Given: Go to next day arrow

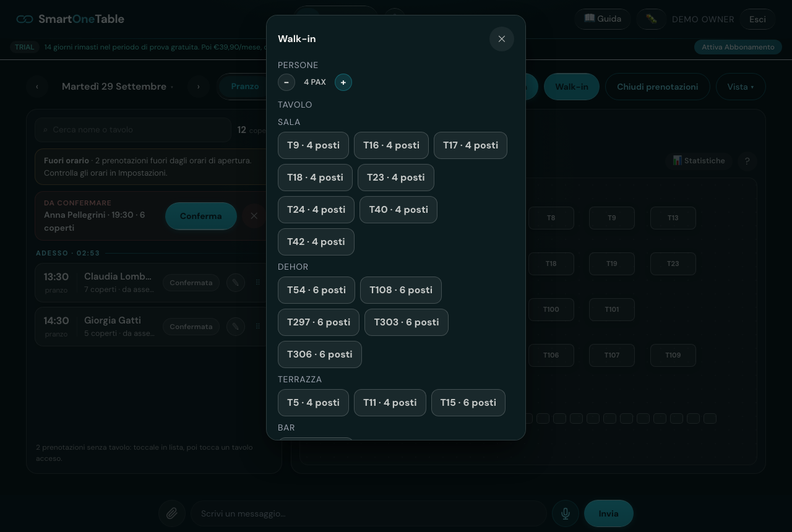Looking at the screenshot, I should pyautogui.click(x=198, y=87).
